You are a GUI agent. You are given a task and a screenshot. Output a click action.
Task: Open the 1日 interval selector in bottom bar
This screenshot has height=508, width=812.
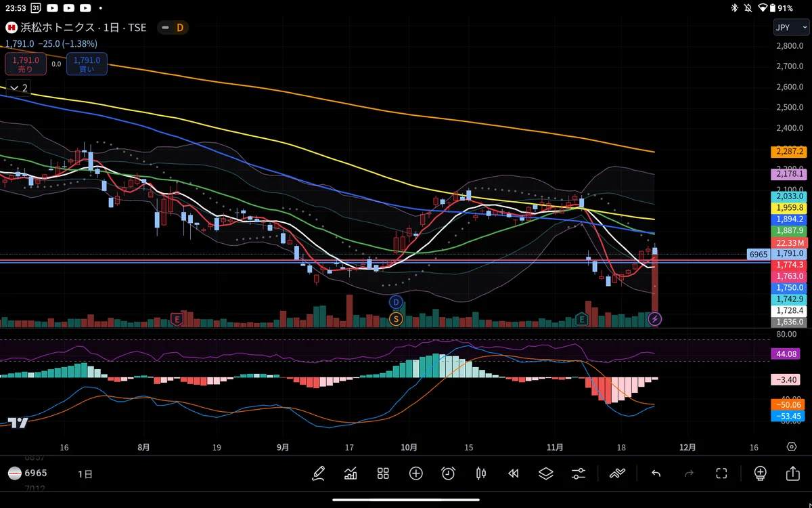[85, 473]
